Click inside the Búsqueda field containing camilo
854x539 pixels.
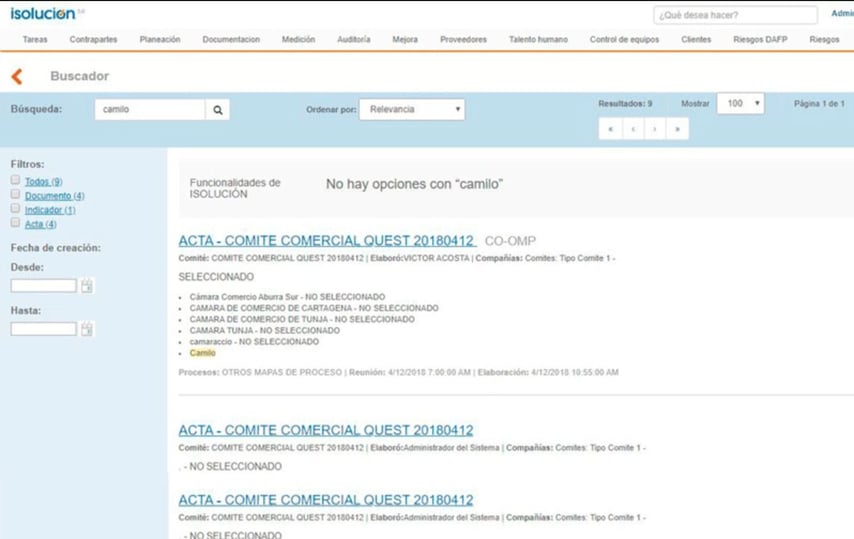150,109
